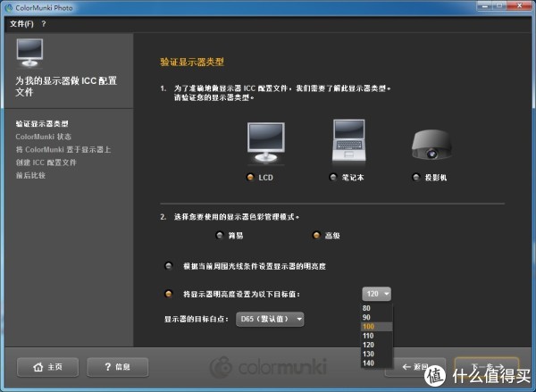Close the ColorMunki Photo window
Image resolution: width=536 pixels, height=392 pixels.
[x=519, y=6]
